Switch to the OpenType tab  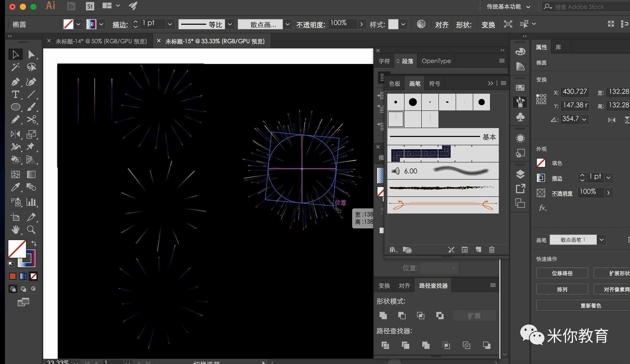(436, 60)
